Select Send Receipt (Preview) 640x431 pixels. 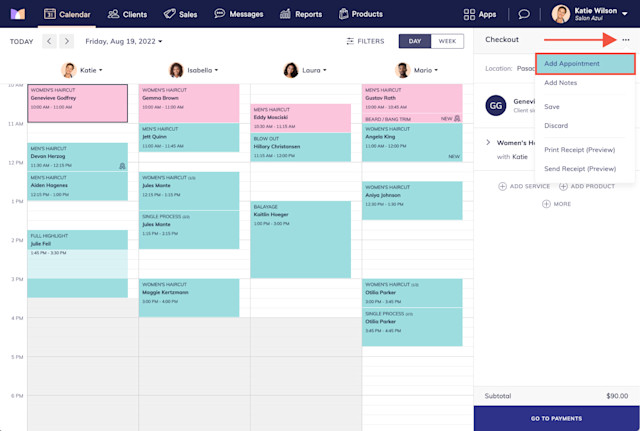(580, 169)
